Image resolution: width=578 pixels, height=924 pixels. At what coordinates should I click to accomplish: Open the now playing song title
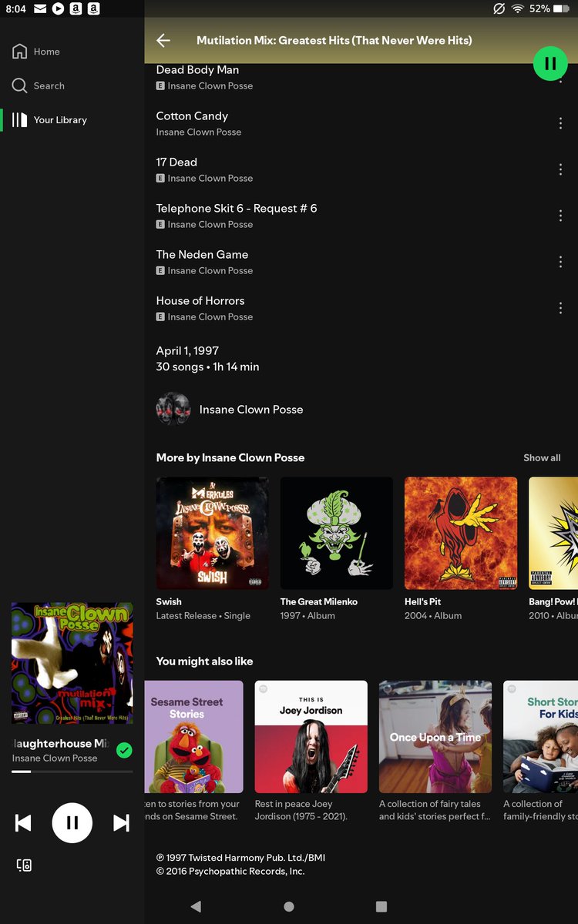60,744
